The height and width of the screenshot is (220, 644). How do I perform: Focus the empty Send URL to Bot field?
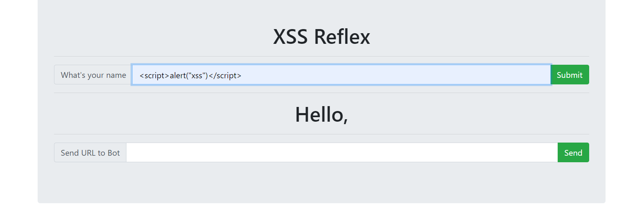[342, 152]
